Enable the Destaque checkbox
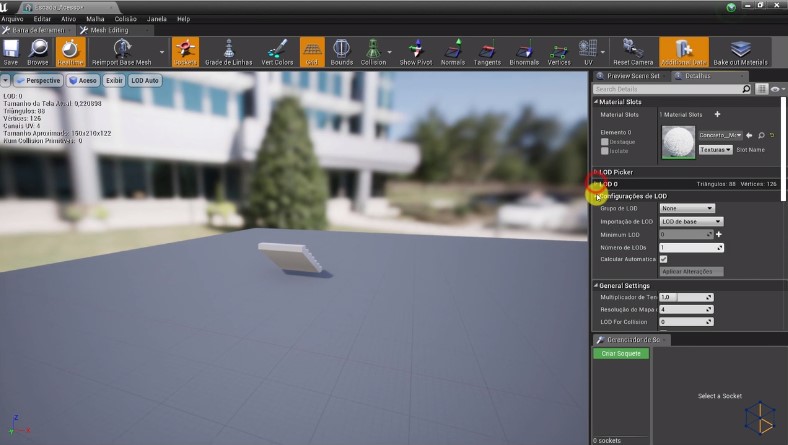Screen dimensions: 788x445 [x=605, y=142]
